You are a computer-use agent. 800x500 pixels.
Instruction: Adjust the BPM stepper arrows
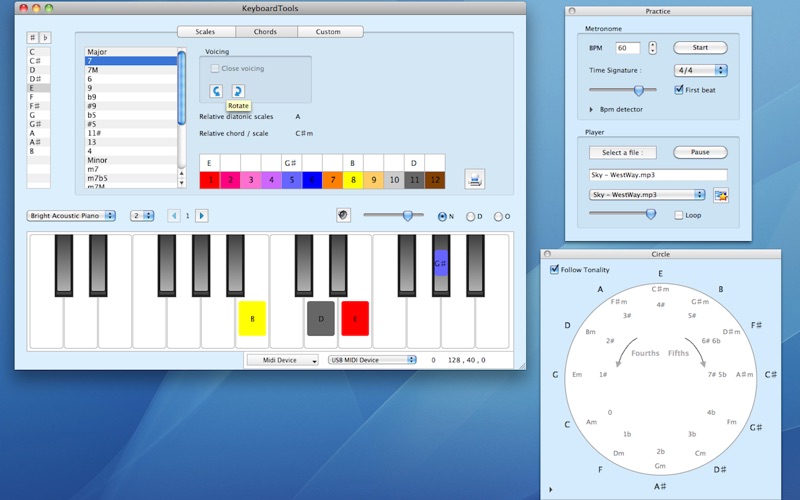[653, 48]
